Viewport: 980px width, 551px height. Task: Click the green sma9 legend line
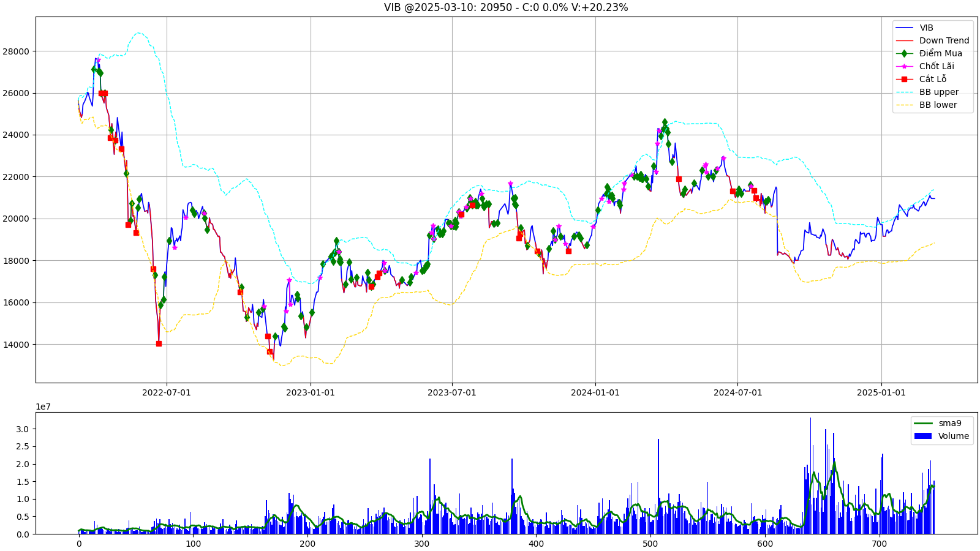tap(922, 423)
